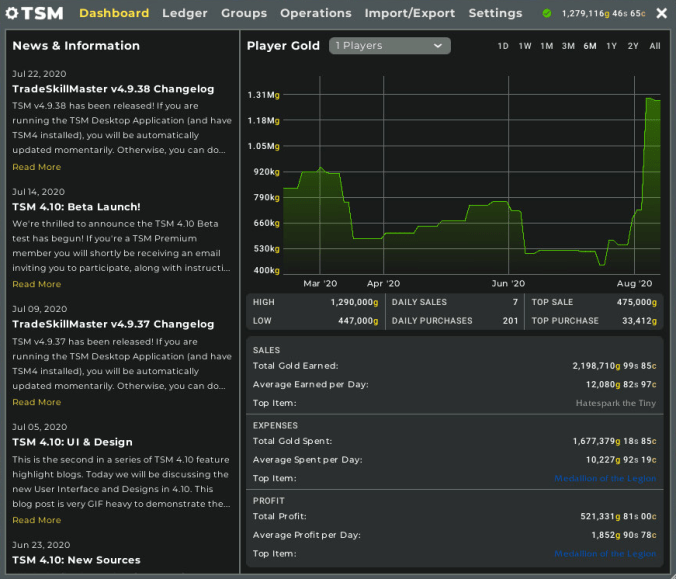This screenshot has height=579, width=676.
Task: Switch to the Ledger tab
Action: pyautogui.click(x=185, y=13)
